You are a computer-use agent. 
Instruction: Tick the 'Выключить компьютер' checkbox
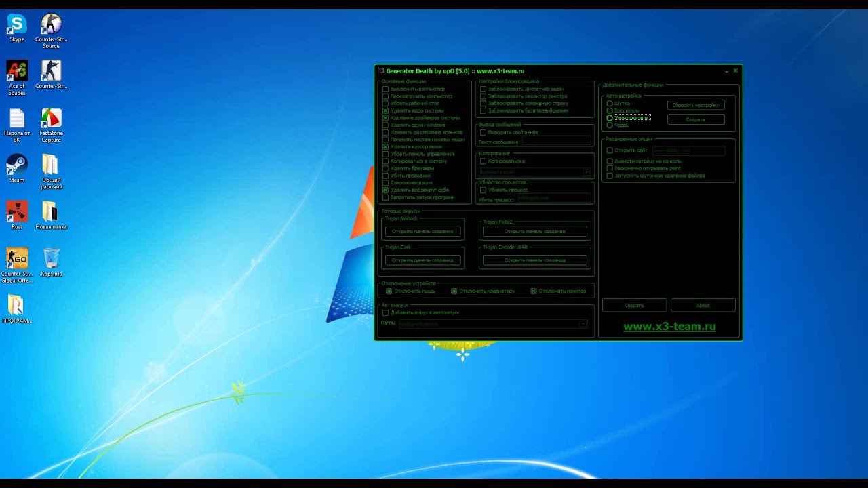click(386, 89)
